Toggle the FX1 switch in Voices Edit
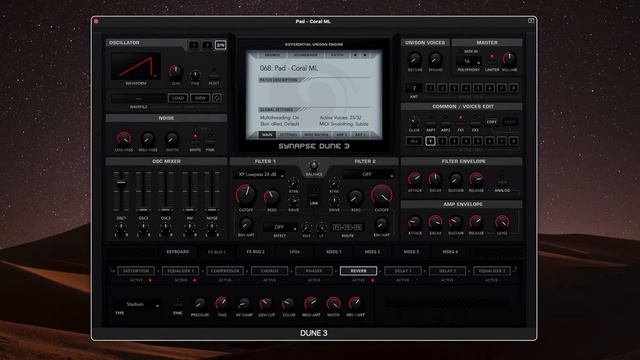Screen dimensions: 640x360 tap(460, 120)
